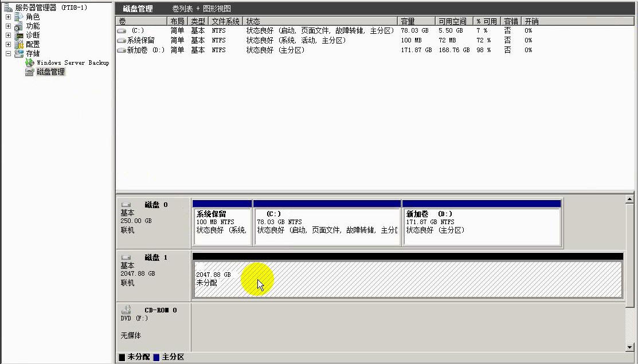The height and width of the screenshot is (364, 638).
Task: Click the 诊断 (Diagnostics) icon
Action: pyautogui.click(x=19, y=35)
